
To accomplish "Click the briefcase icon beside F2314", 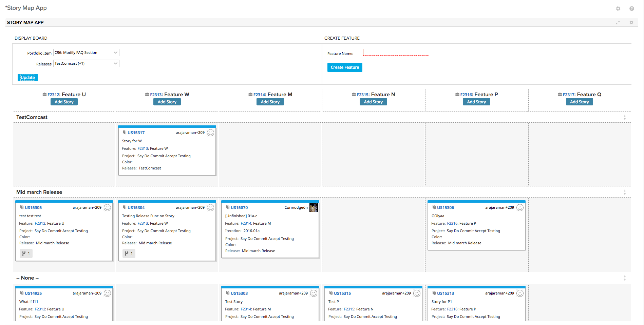I will click(x=250, y=95).
